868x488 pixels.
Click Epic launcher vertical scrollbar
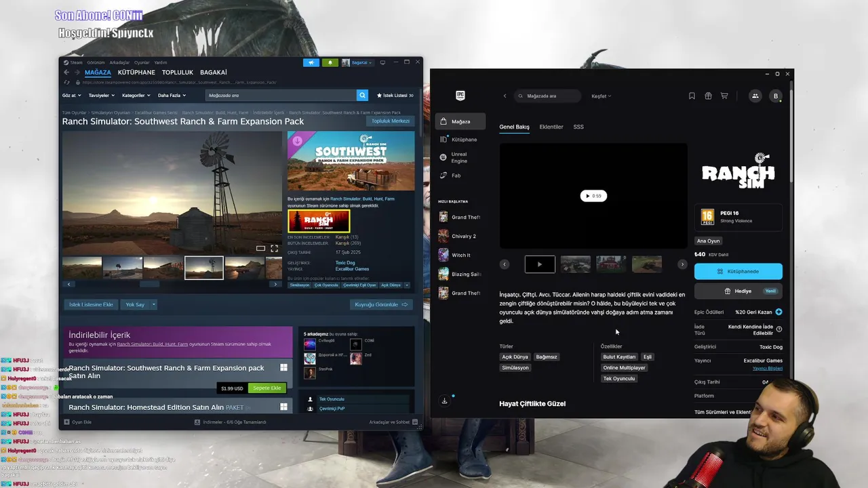791,132
